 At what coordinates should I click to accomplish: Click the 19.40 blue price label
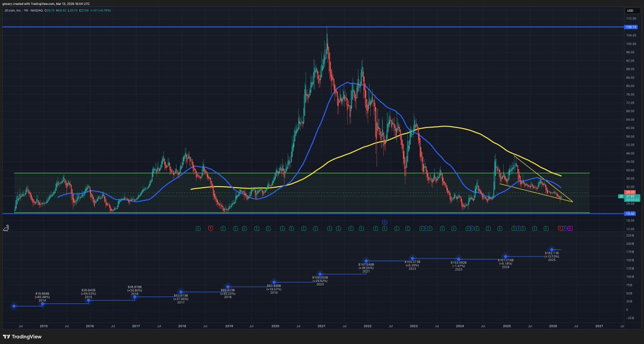630,214
